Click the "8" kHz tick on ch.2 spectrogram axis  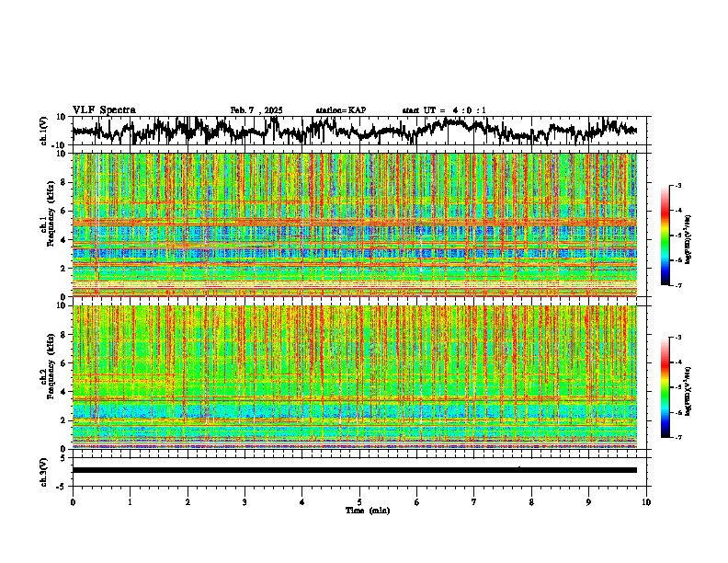(64, 335)
